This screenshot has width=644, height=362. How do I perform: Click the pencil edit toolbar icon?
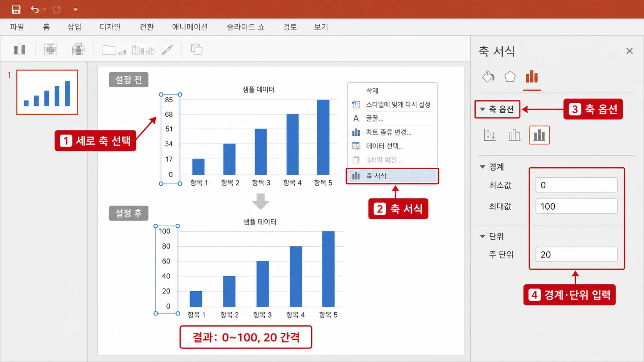click(x=167, y=49)
